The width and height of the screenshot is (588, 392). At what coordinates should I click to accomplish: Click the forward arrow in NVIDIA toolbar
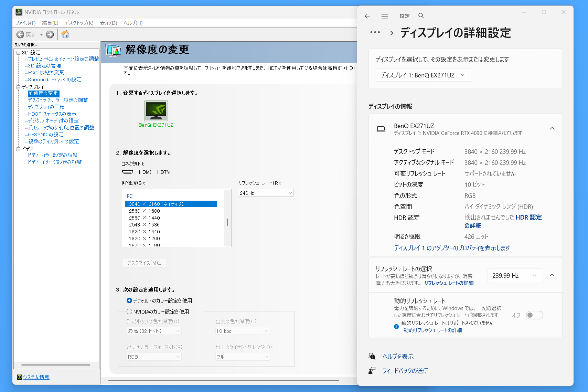(50, 34)
